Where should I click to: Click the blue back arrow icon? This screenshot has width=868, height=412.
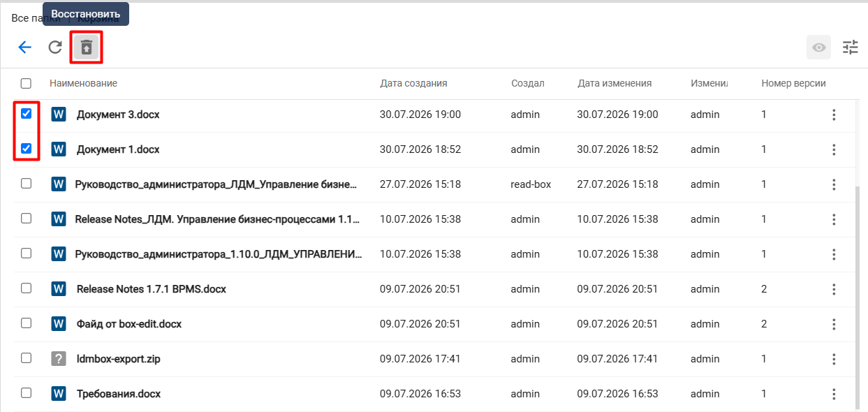(x=25, y=47)
